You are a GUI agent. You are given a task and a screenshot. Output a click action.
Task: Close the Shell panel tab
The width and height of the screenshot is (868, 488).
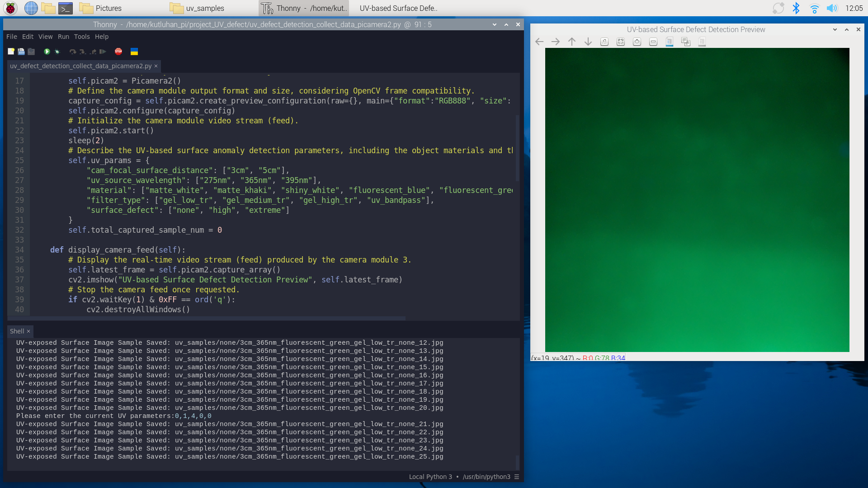pos(28,331)
